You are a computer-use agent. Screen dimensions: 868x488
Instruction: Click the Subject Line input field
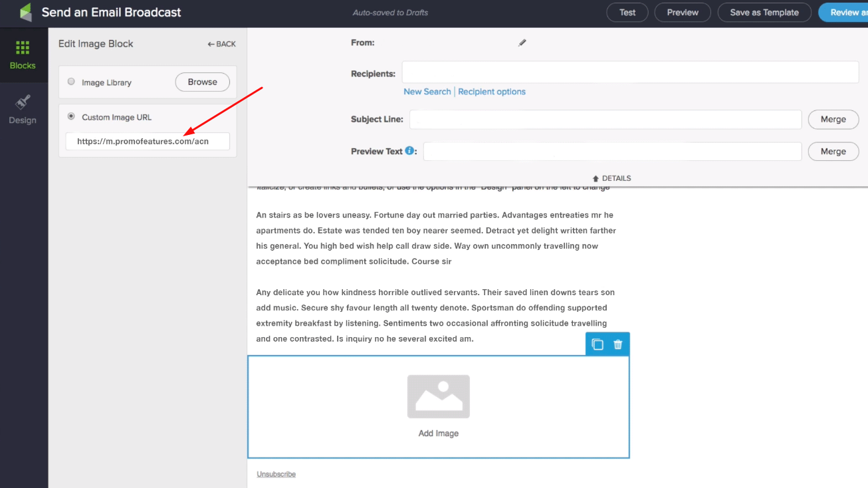pos(605,120)
